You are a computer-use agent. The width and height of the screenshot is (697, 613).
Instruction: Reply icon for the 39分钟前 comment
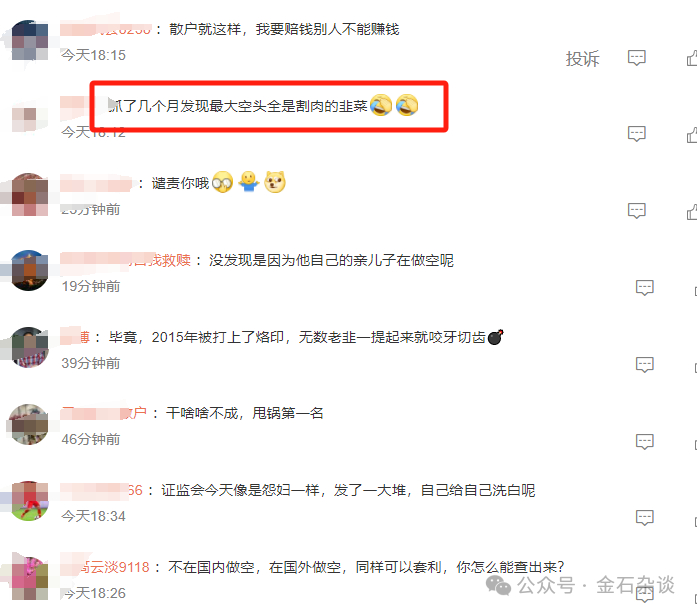[645, 365]
